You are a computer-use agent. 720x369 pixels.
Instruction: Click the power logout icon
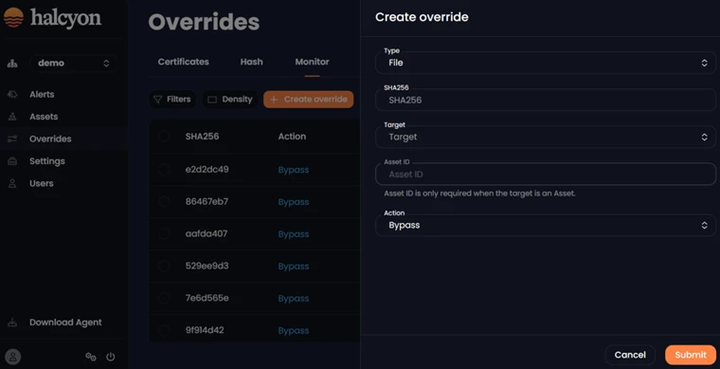110,357
